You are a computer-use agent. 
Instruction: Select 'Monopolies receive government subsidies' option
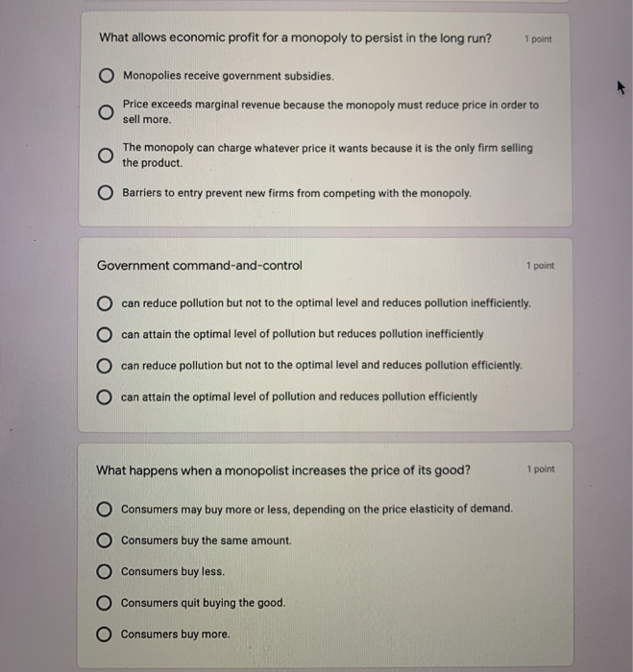coord(107,76)
